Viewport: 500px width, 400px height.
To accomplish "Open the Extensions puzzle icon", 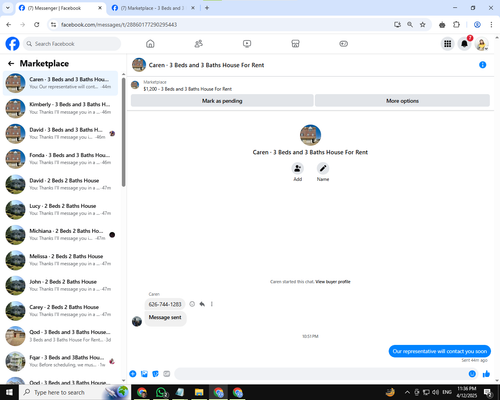I will pos(456,24).
